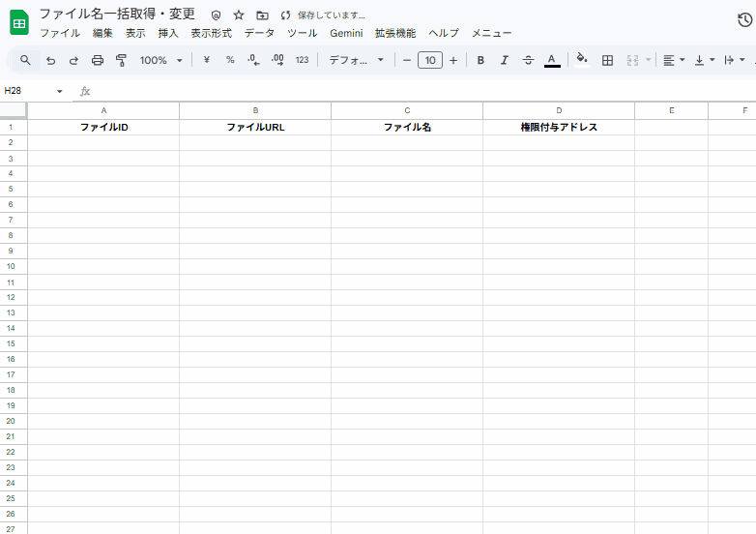The width and height of the screenshot is (756, 534).
Task: Redo the last action
Action: point(73,60)
